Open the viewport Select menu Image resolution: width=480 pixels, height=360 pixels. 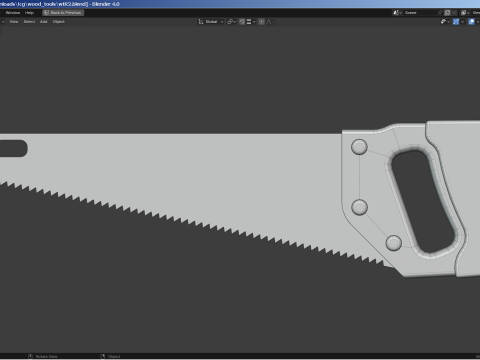(29, 22)
